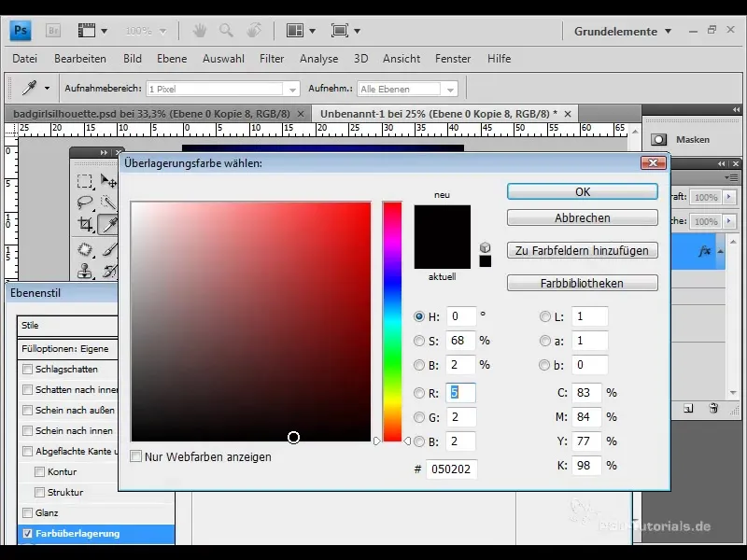Click the vertical rainbow hue slider
Screen dimensions: 747x560
pos(392,321)
